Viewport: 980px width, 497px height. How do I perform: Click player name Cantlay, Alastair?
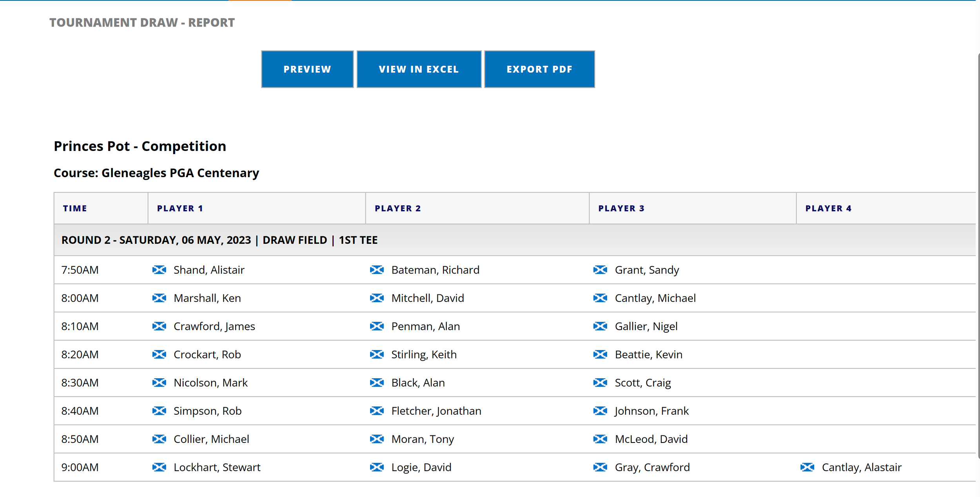pyautogui.click(x=862, y=468)
